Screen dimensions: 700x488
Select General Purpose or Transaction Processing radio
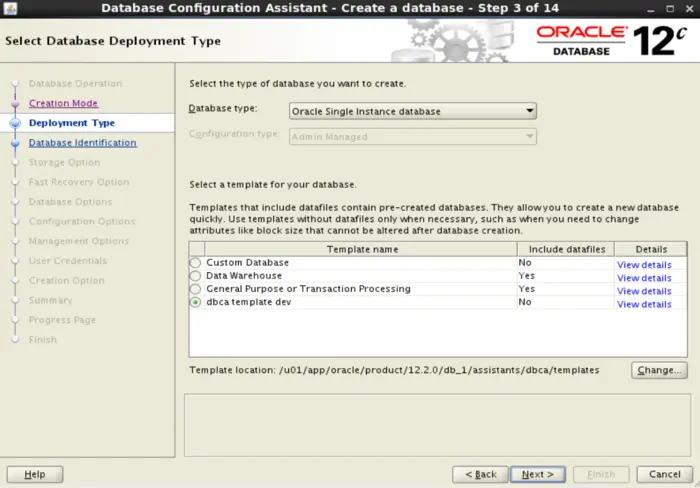pyautogui.click(x=195, y=289)
